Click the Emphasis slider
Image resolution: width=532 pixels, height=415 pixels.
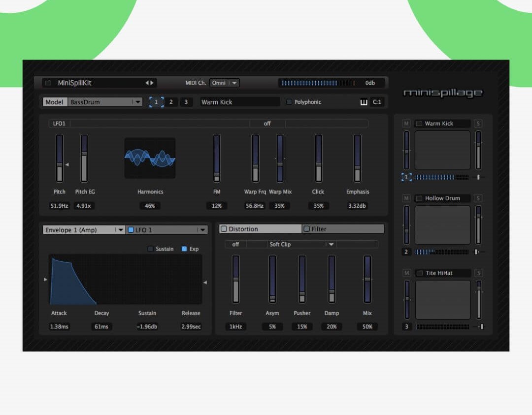pos(357,159)
